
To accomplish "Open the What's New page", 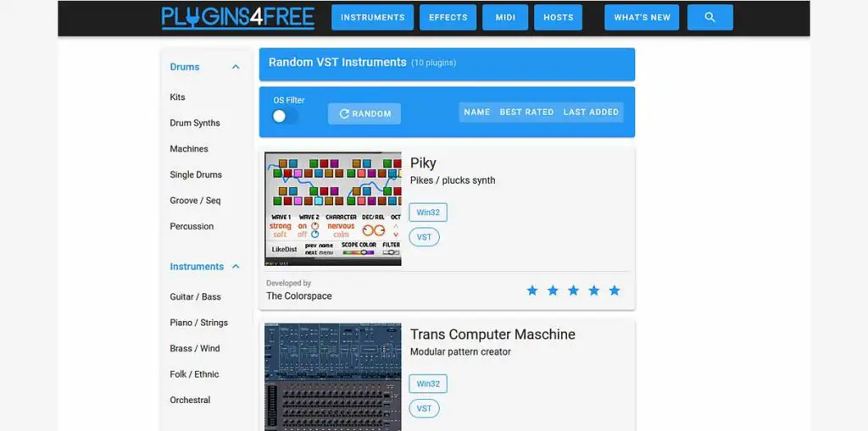I will [x=642, y=17].
